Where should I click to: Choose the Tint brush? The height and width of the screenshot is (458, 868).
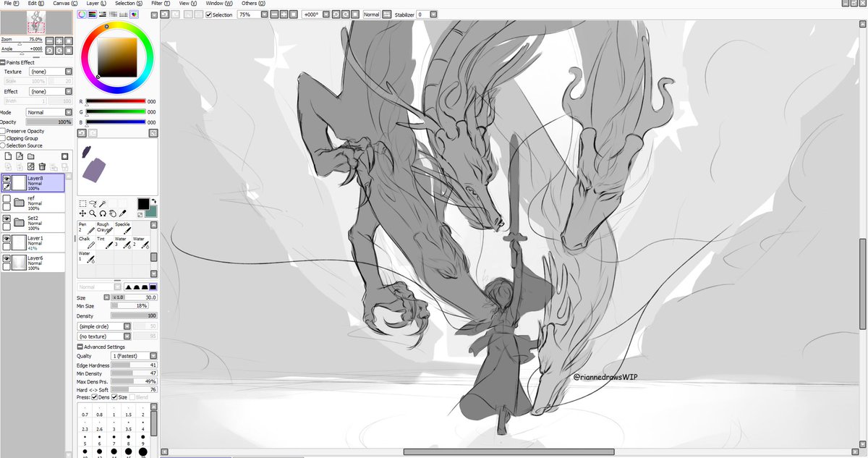106,244
